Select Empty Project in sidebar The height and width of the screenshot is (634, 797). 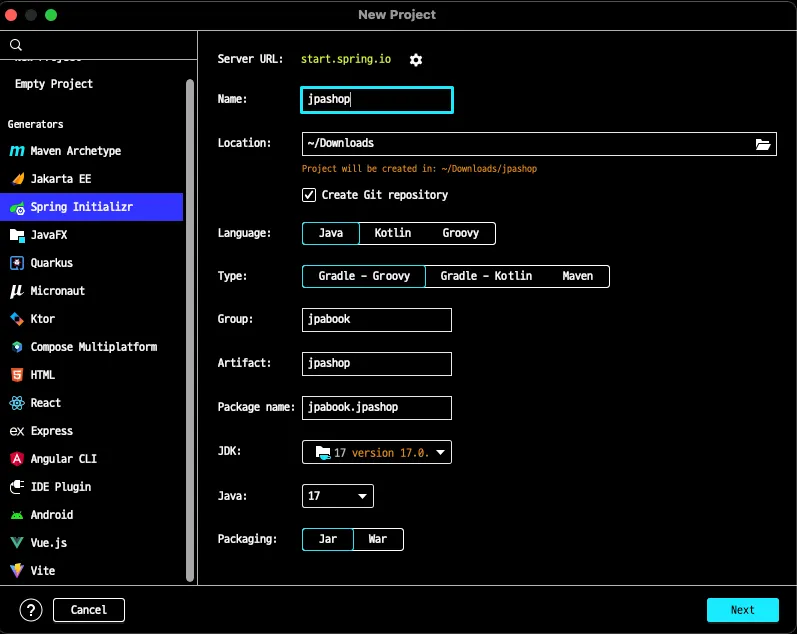[53, 84]
